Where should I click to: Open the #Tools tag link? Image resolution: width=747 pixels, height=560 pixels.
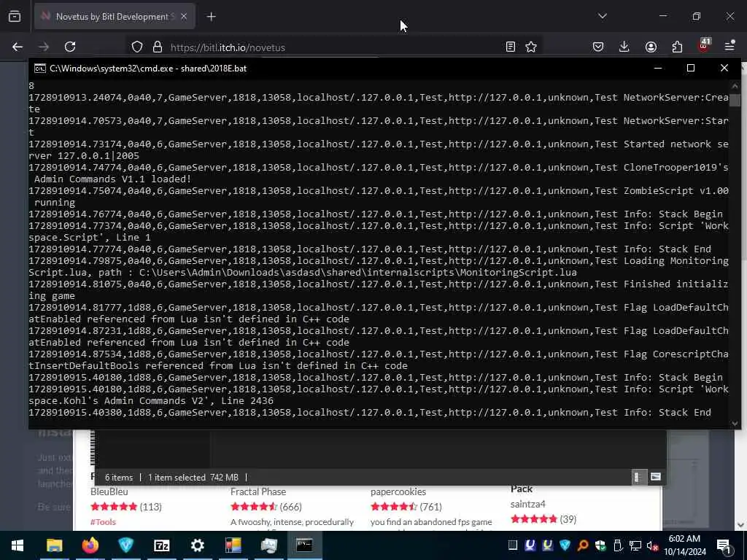tap(103, 522)
